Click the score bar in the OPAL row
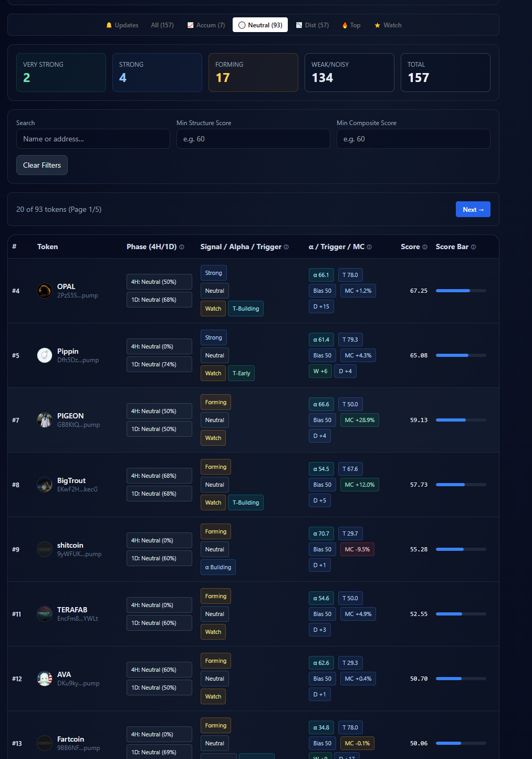Viewport: 532px width, 759px height. click(x=461, y=291)
